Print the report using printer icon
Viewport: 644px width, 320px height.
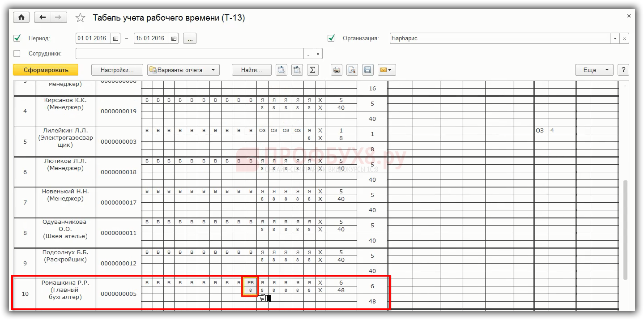337,70
